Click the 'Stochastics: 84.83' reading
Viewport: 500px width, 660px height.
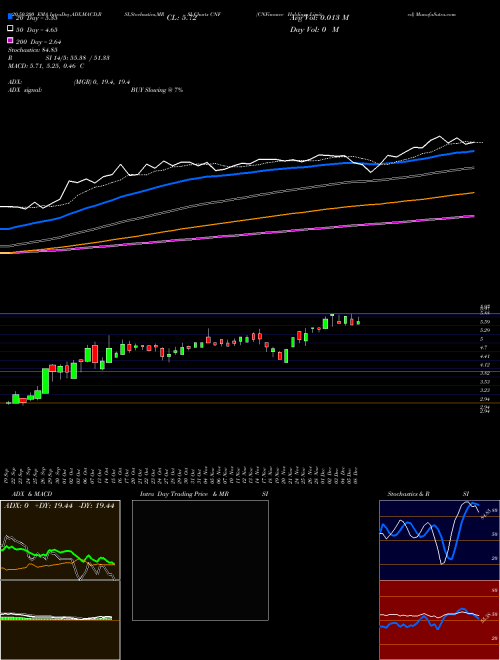point(33,50)
